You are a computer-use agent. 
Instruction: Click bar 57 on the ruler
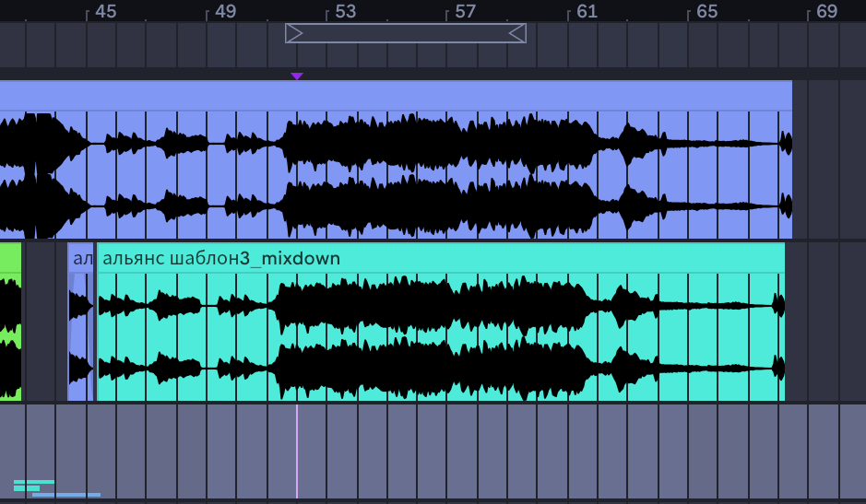click(465, 11)
